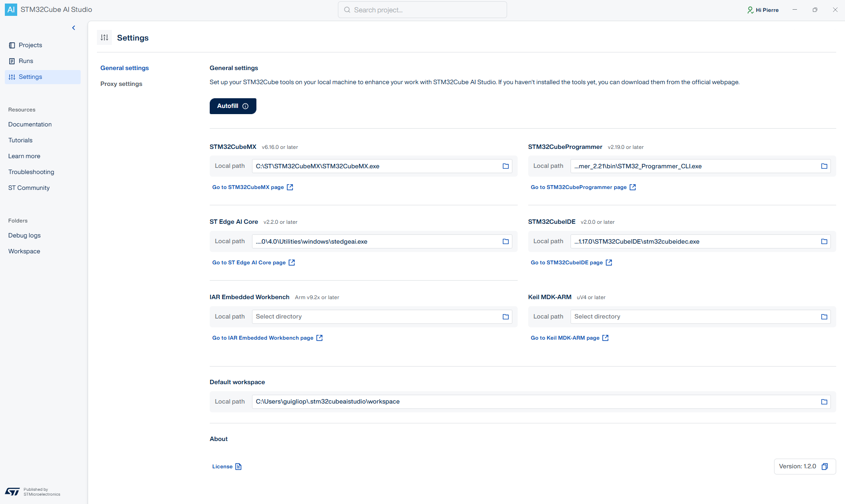Open the Tutorials resource
This screenshot has height=504, width=845.
pyautogui.click(x=20, y=141)
